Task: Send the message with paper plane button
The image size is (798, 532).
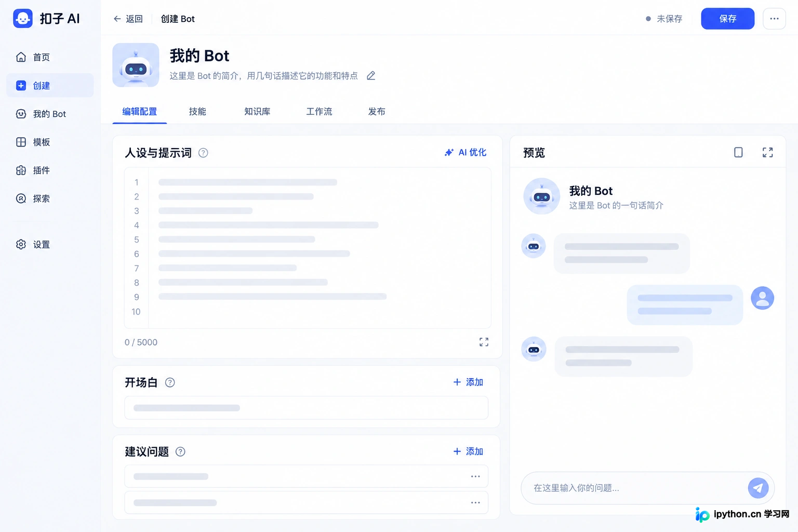Action: click(759, 488)
